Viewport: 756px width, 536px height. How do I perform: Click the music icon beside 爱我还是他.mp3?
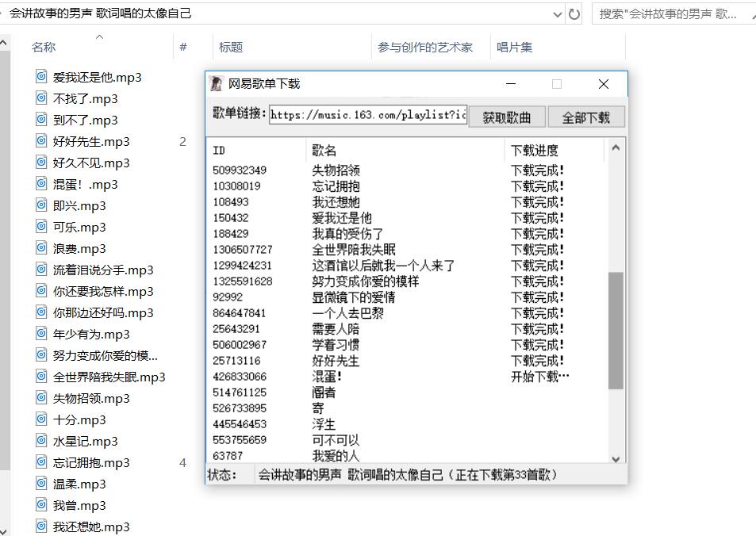click(x=40, y=76)
